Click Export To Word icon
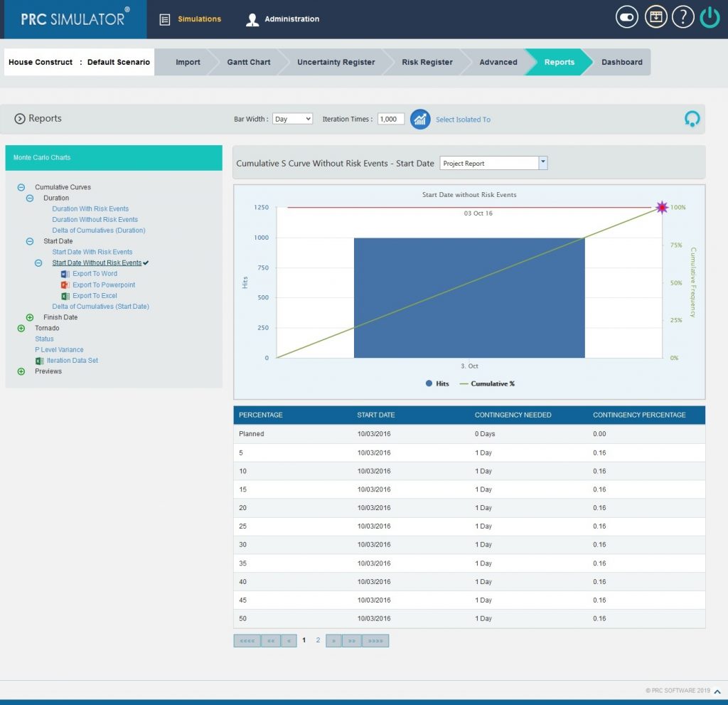 click(x=65, y=274)
